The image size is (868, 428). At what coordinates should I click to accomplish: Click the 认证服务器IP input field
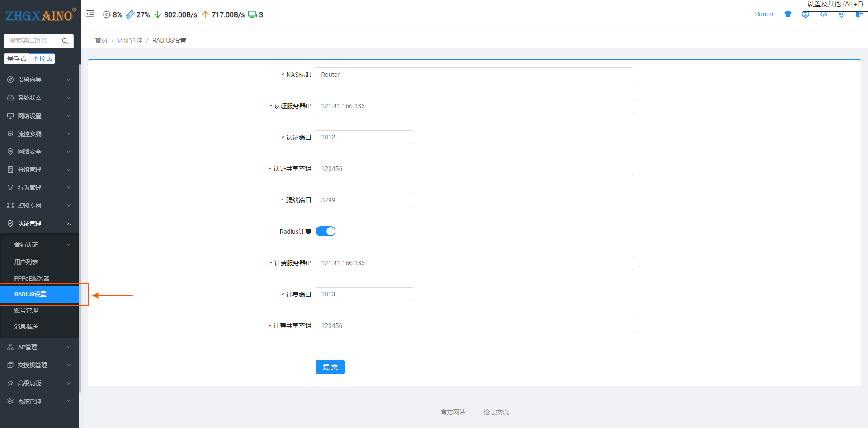(x=474, y=106)
